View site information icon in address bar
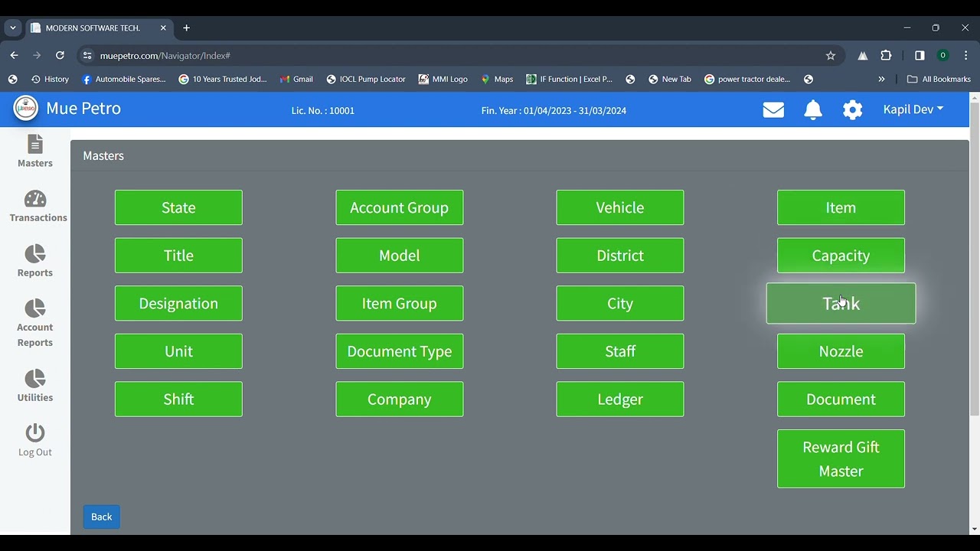This screenshot has height=551, width=980. 87,56
